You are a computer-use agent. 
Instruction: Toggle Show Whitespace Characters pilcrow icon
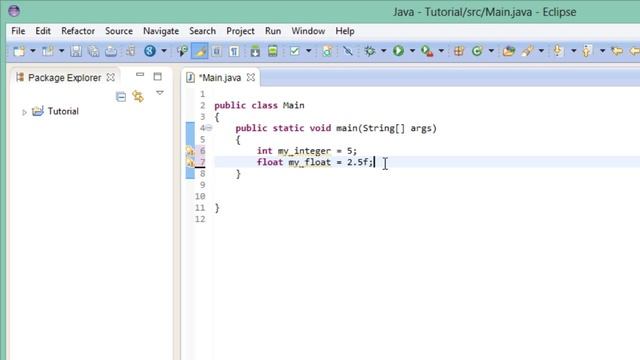(x=234, y=51)
